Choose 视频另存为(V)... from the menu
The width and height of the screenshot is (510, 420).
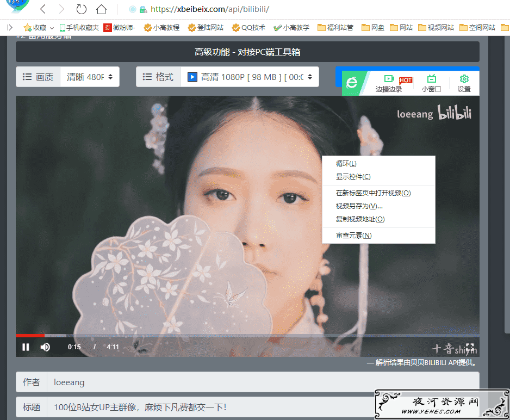[x=378, y=206]
